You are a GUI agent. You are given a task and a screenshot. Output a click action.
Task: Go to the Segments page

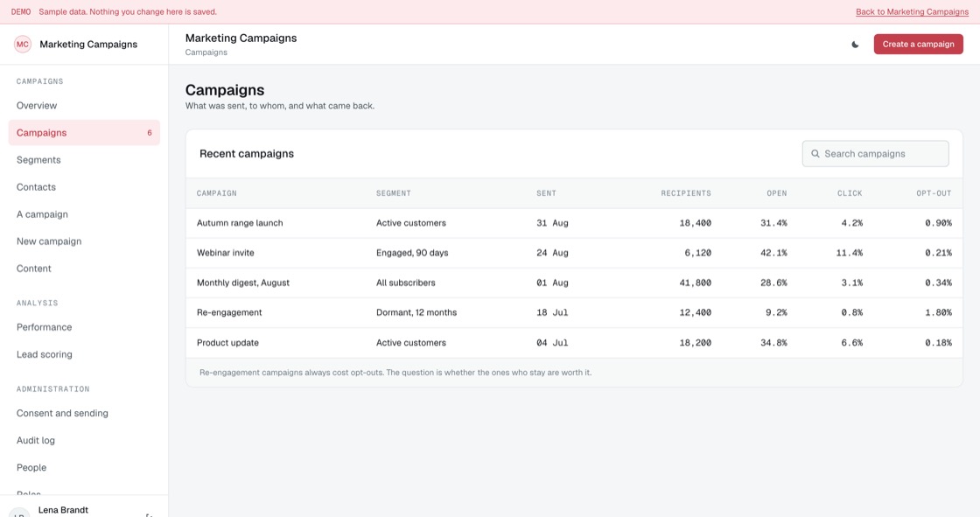pos(84,160)
